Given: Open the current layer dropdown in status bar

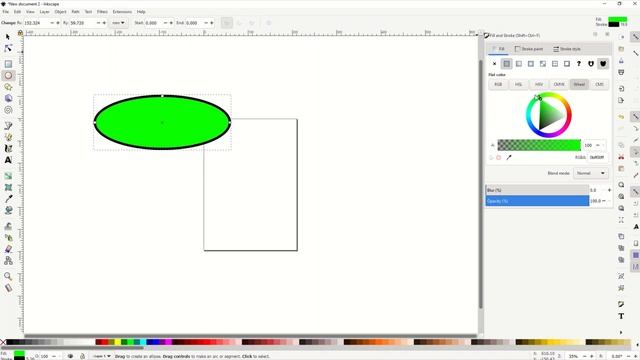Looking at the screenshot, I should (102, 356).
